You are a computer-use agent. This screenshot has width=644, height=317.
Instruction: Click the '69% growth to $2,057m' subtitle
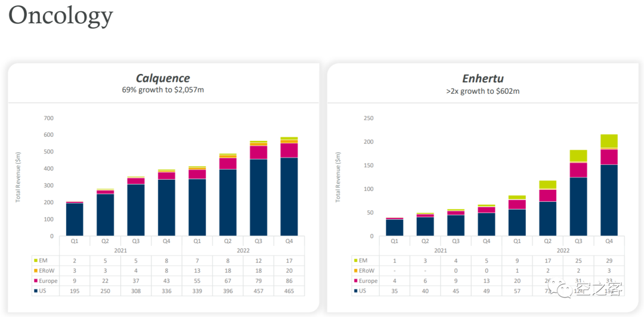tap(163, 90)
